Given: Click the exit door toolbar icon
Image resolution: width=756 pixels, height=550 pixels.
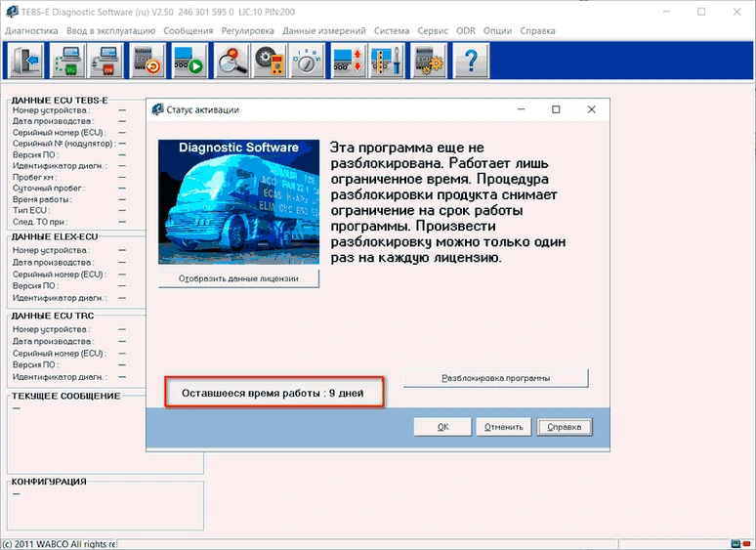Looking at the screenshot, I should [x=26, y=61].
